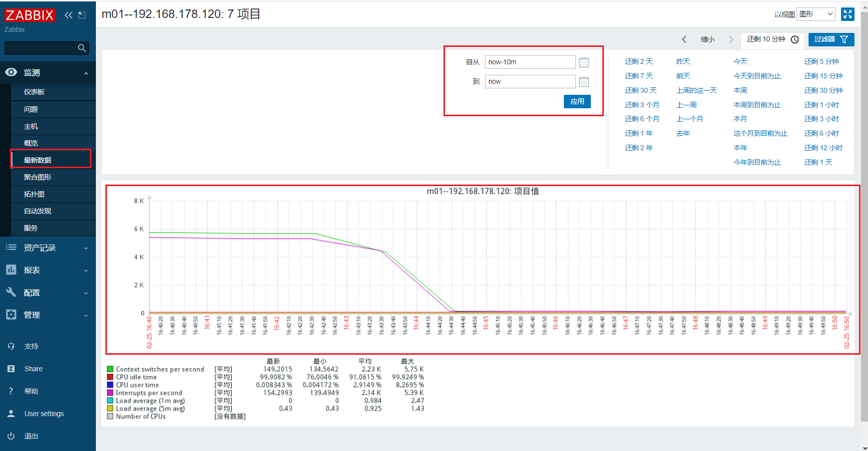This screenshot has height=451, width=868.
Task: Open the 配置 (wrench) section
Action: [x=31, y=292]
